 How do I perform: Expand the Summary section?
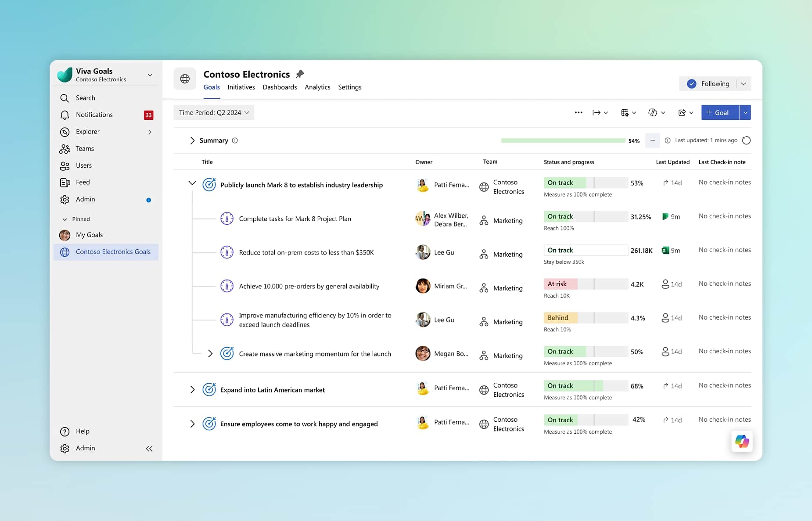192,140
